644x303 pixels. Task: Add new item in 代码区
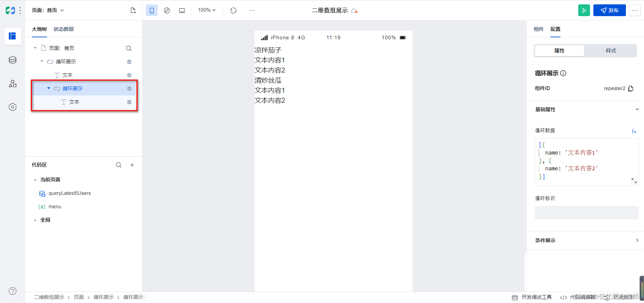132,165
